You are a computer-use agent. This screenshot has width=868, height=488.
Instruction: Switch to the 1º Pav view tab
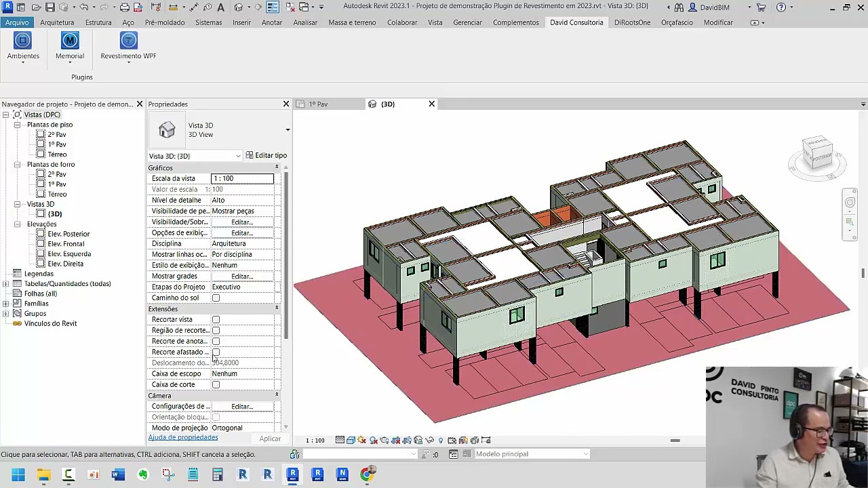[318, 104]
